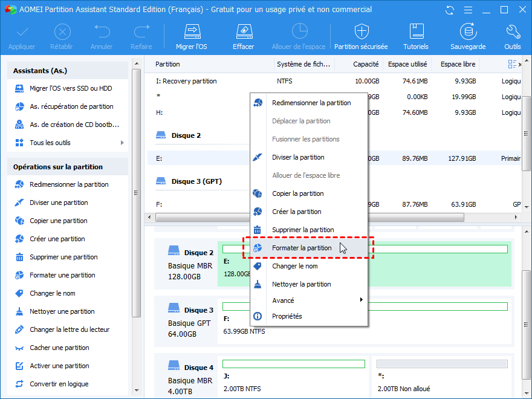Image resolution: width=532 pixels, height=399 pixels.
Task: Click the sidebar scroll down arrow
Action: 137,391
